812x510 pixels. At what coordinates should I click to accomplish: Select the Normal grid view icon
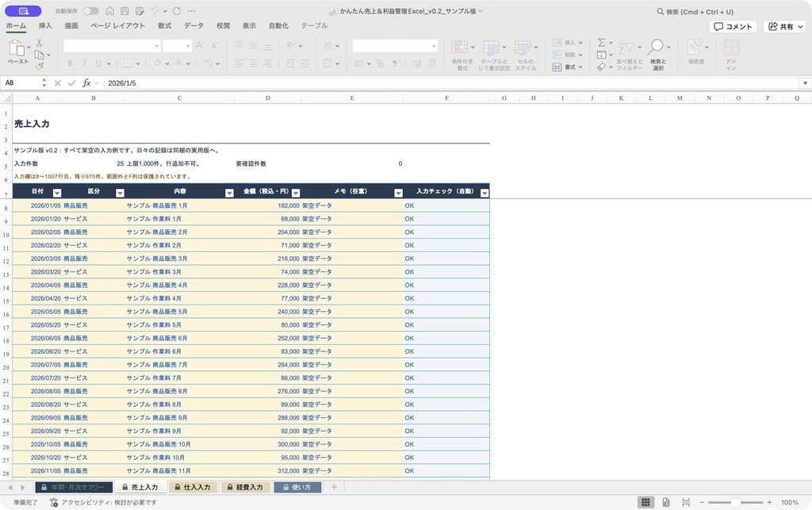pos(645,502)
